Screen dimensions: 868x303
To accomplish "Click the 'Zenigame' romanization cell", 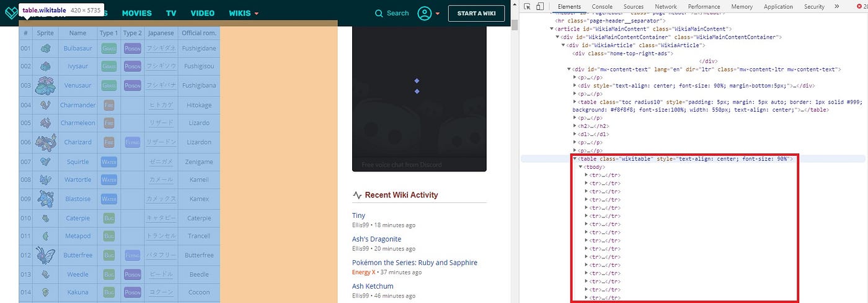I will [199, 161].
